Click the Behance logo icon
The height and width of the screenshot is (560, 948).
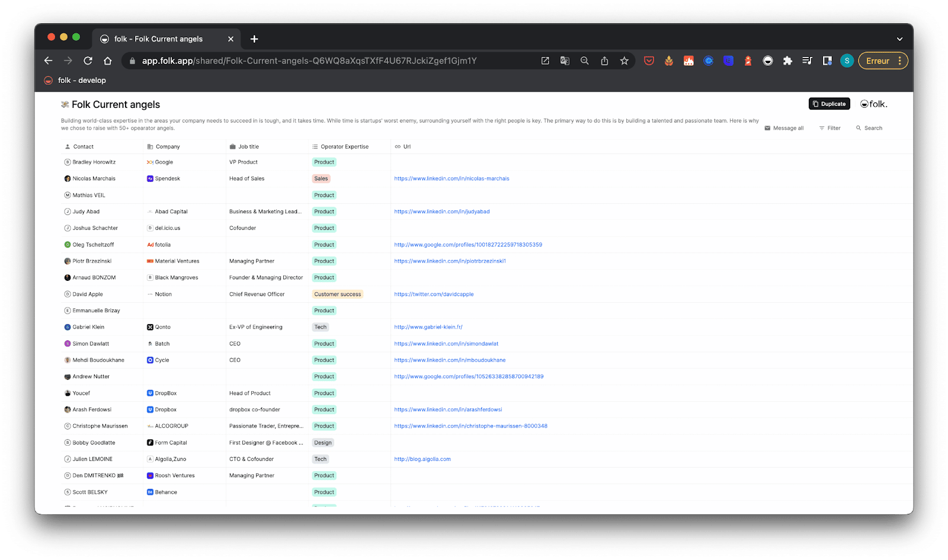tap(150, 492)
